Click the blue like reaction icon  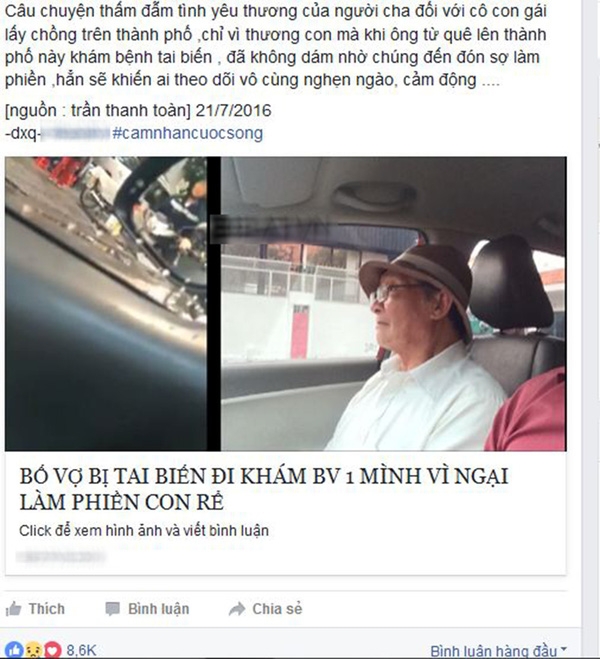tap(14, 650)
